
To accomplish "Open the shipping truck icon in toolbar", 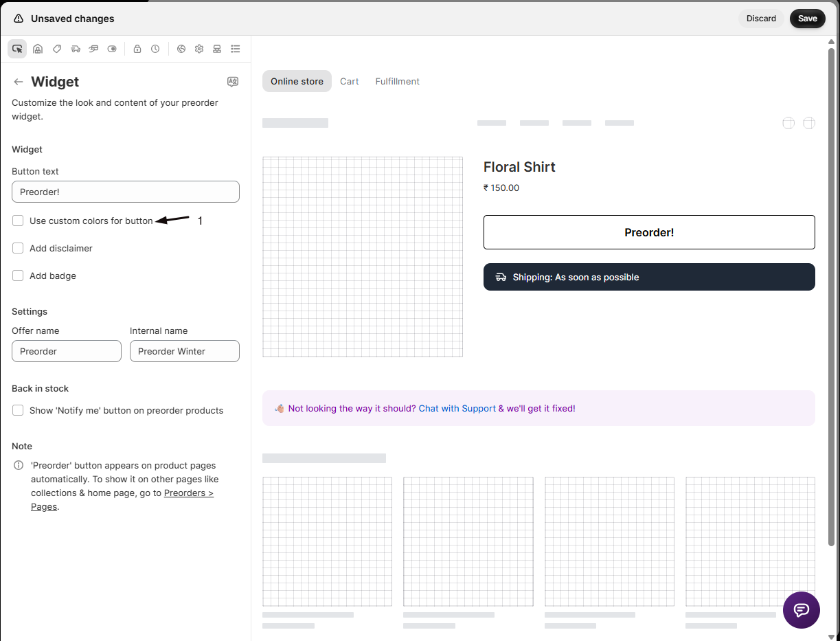I will point(76,49).
